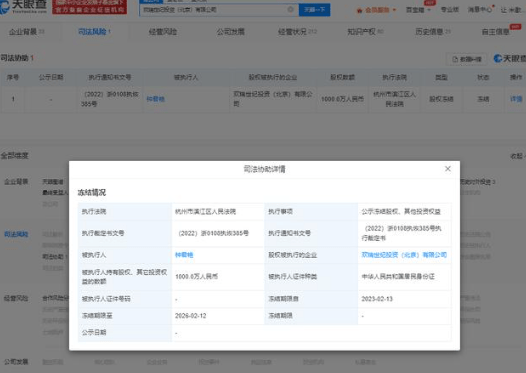Click the 全部维度 heading
Screen dimensions: 526x373
14,156
